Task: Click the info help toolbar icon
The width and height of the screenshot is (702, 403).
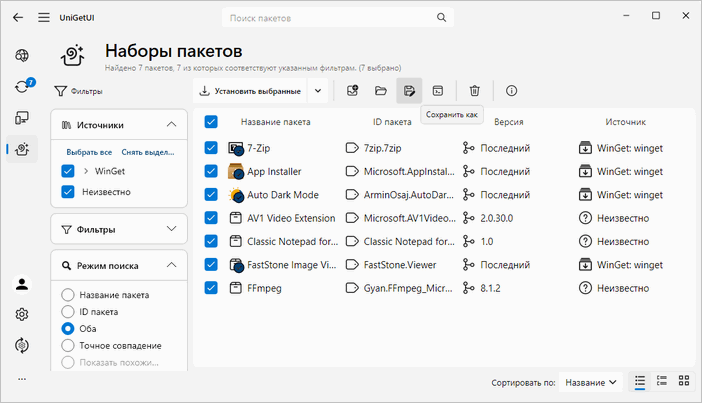Action: pos(511,91)
